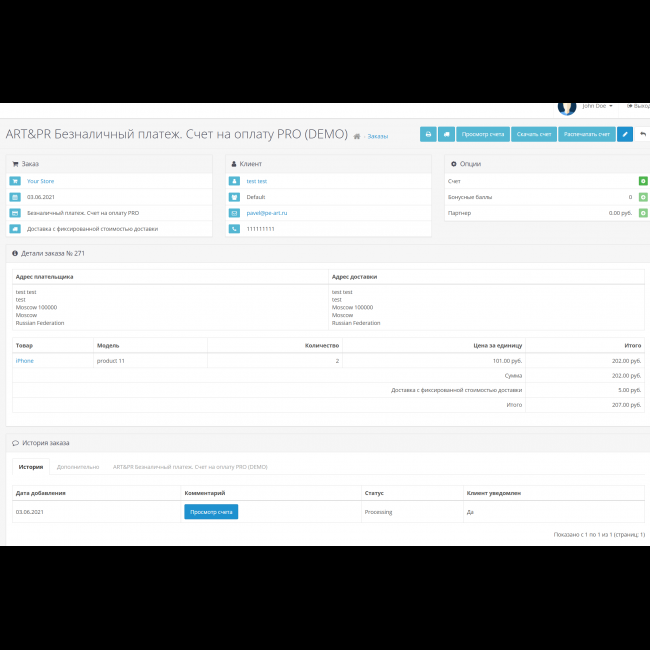Click the back arrow icon in header
The image size is (650, 650).
point(642,134)
